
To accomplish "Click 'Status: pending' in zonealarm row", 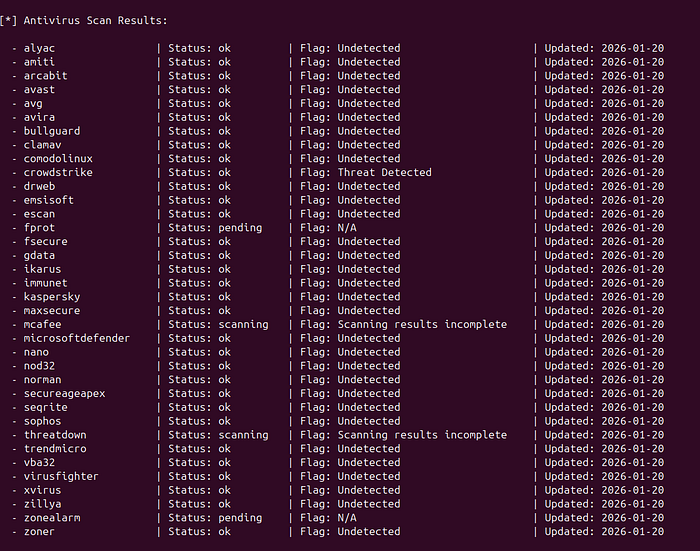I will tap(215, 518).
